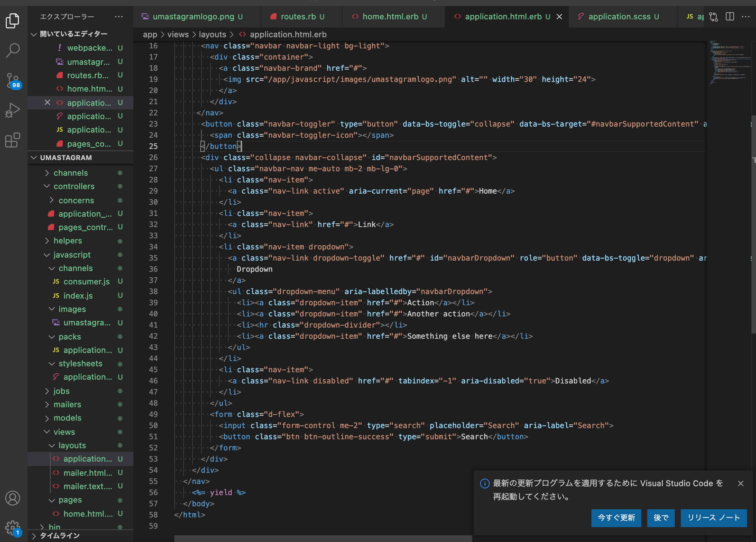Collapse the pages folder under views

(x=80, y=500)
